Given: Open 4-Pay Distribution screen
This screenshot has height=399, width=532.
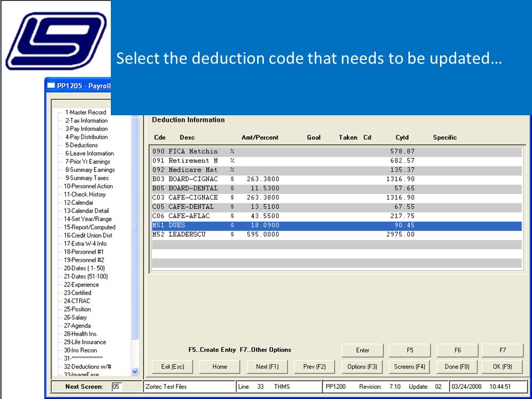Looking at the screenshot, I should (x=86, y=137).
